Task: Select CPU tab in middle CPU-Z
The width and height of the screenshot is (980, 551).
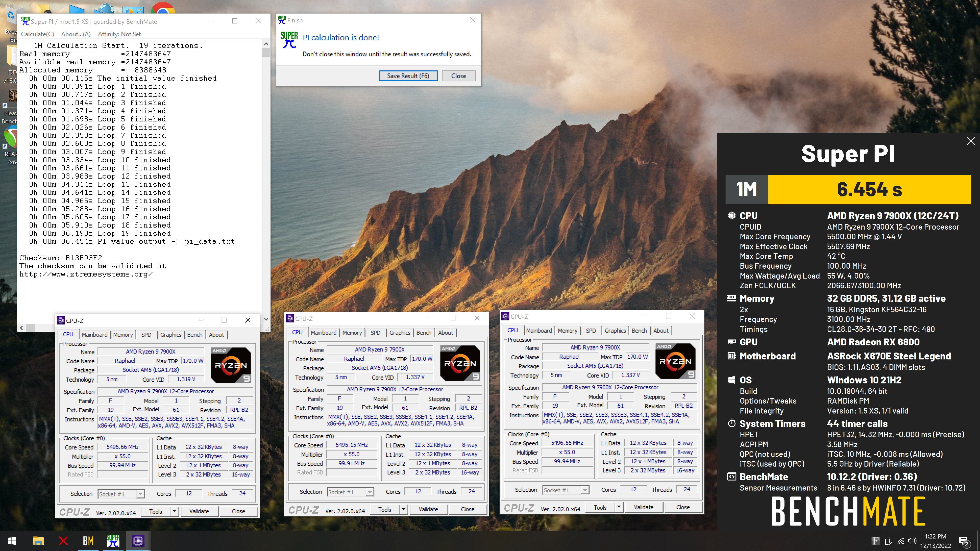Action: pos(297,332)
